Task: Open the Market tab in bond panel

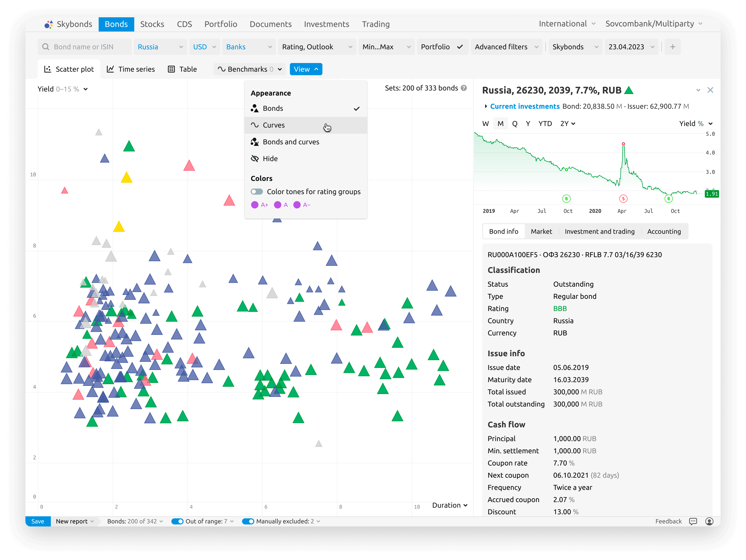Action: pyautogui.click(x=541, y=231)
